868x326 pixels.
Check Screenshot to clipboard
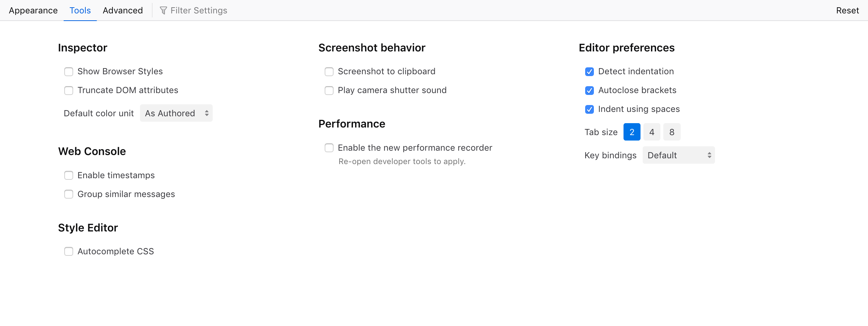tap(329, 71)
